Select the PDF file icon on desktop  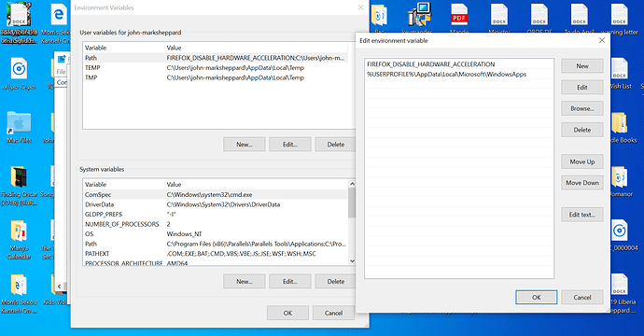[x=459, y=15]
